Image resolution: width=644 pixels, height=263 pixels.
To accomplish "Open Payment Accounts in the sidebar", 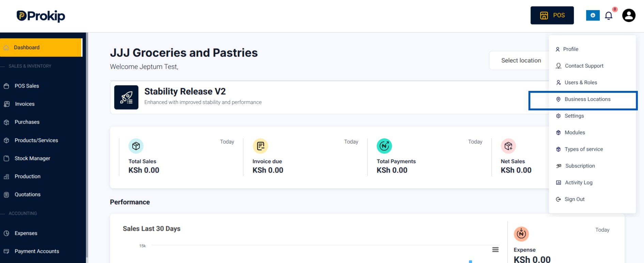I will (37, 251).
